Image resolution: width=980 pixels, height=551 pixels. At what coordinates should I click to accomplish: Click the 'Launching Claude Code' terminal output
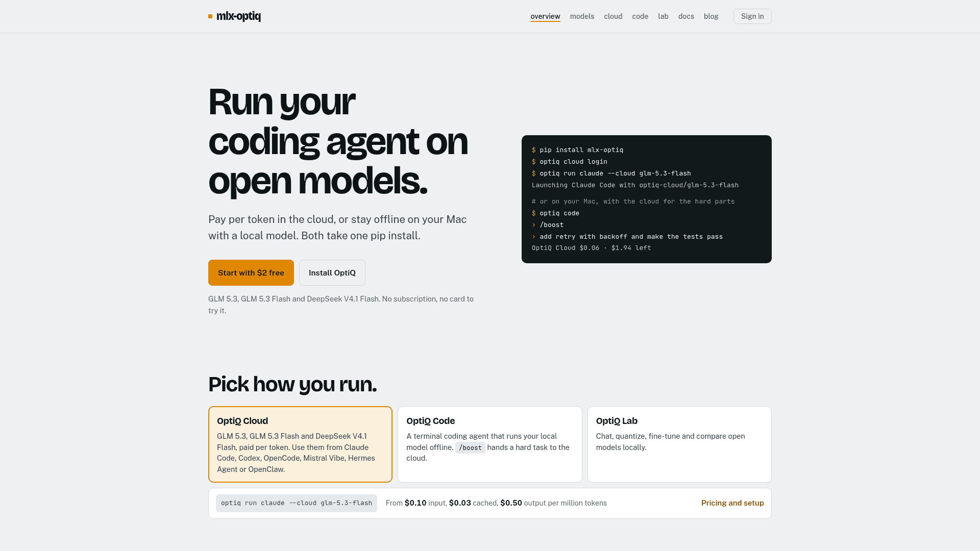(x=635, y=185)
